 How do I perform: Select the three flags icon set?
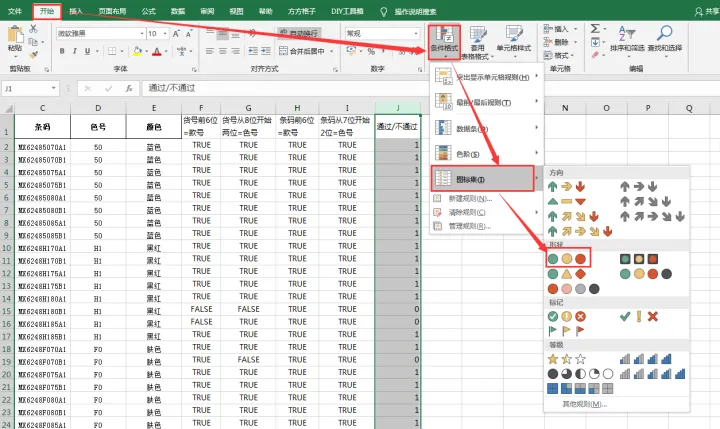(x=567, y=331)
